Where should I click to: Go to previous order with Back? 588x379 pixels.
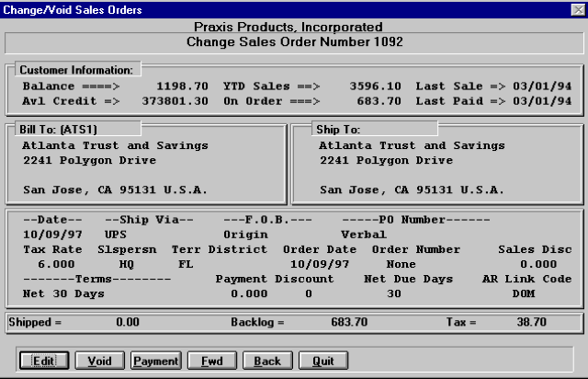[267, 361]
